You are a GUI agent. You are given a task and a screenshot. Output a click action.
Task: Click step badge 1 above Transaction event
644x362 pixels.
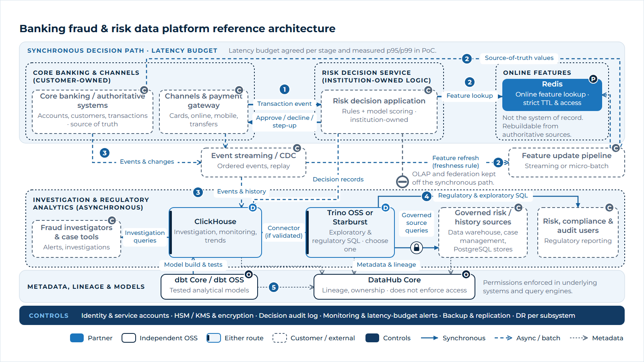(x=285, y=89)
